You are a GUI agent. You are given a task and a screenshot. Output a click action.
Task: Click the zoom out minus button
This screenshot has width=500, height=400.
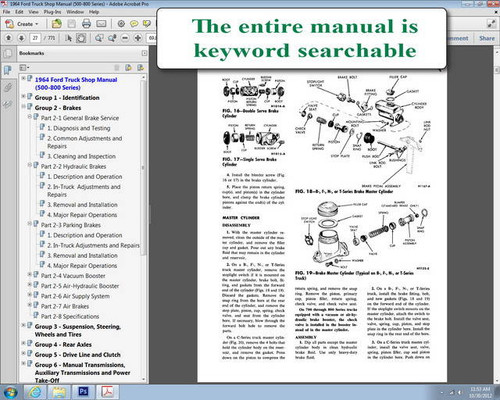point(125,38)
